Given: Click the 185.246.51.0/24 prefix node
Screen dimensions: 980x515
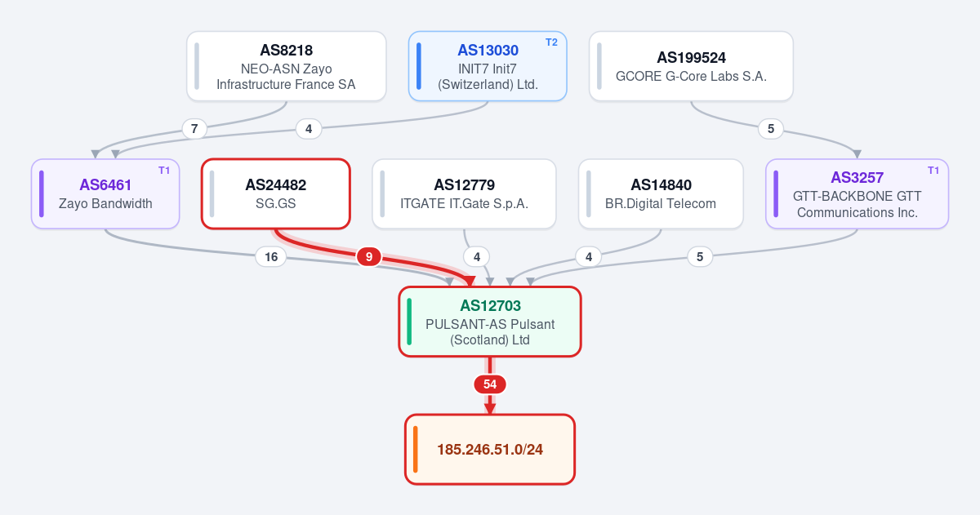Looking at the screenshot, I should [x=490, y=449].
